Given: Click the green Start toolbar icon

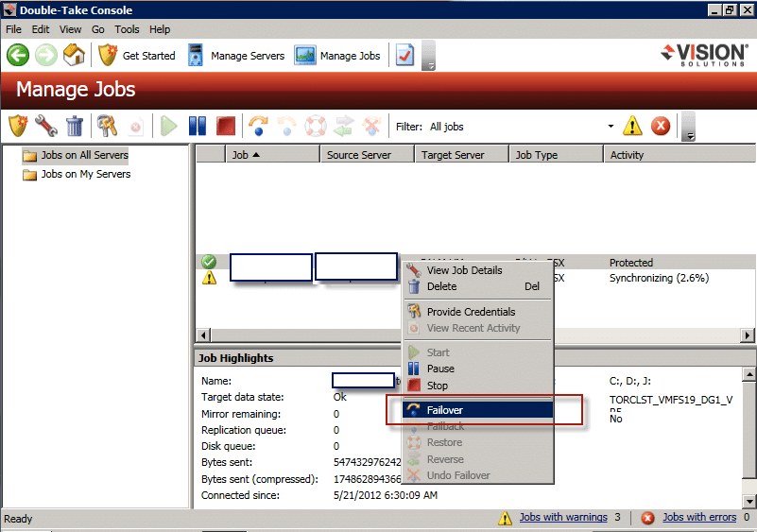Looking at the screenshot, I should coord(168,127).
